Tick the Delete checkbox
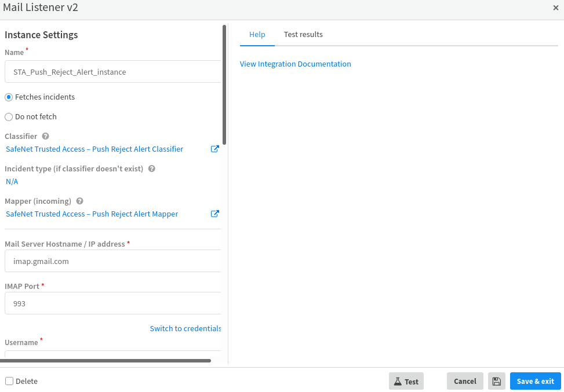Viewport: 564px width, 392px height. click(x=9, y=381)
